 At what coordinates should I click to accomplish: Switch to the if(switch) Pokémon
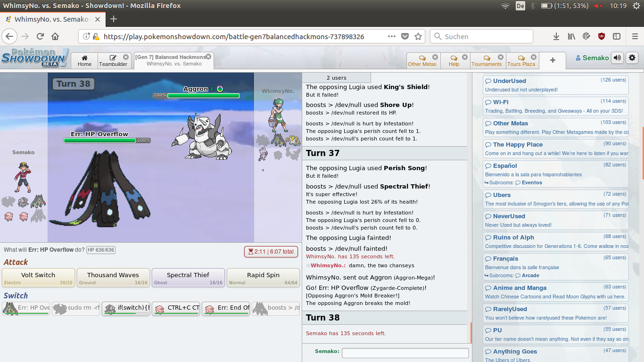[126, 309]
